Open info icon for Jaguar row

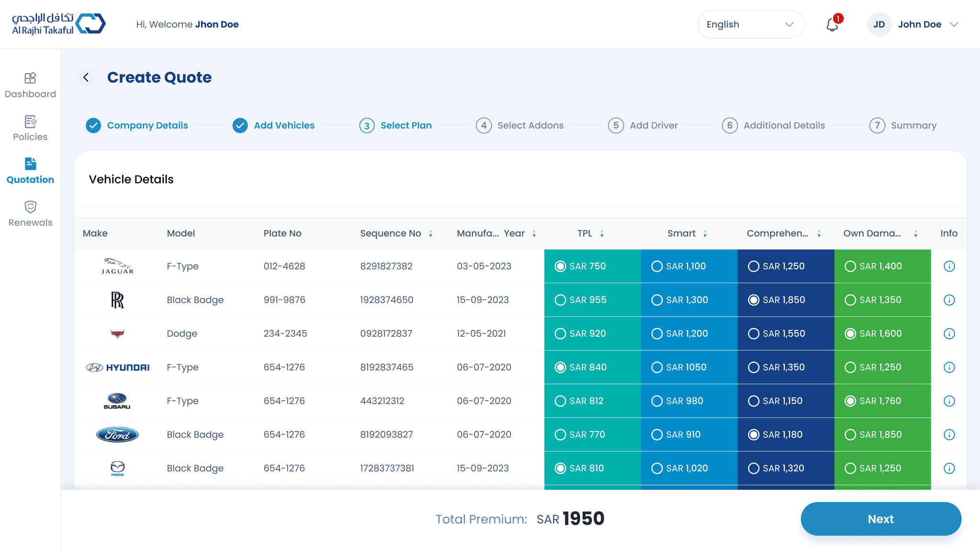pos(949,266)
